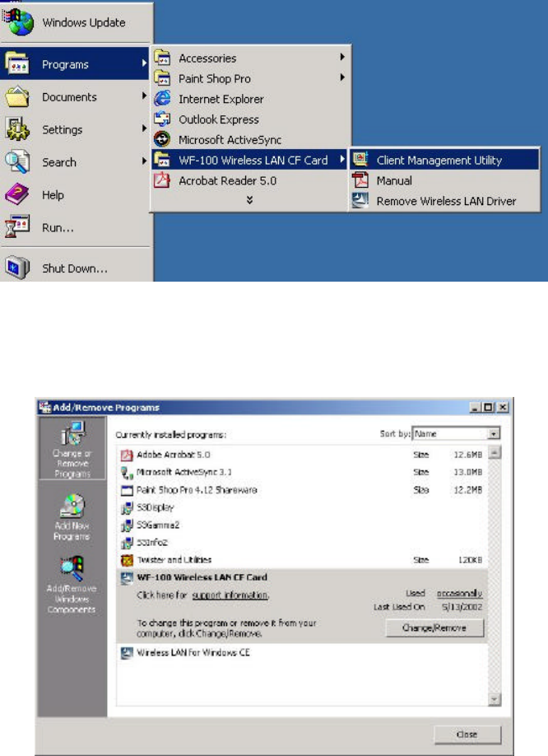
Task: Click the Paint Shop Pro 4.12 list icon
Action: click(127, 490)
